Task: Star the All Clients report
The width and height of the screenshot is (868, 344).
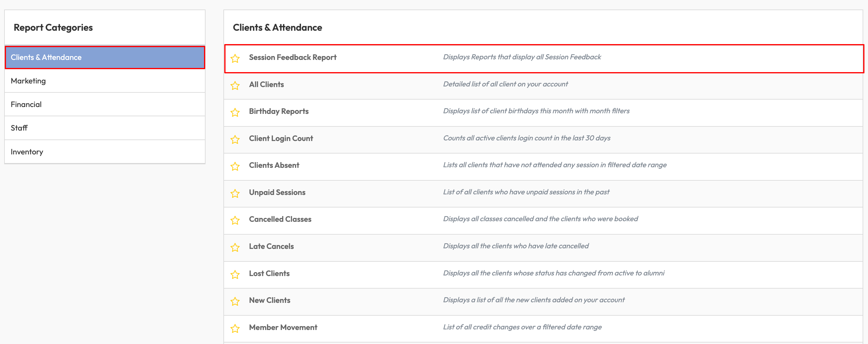Action: (235, 86)
